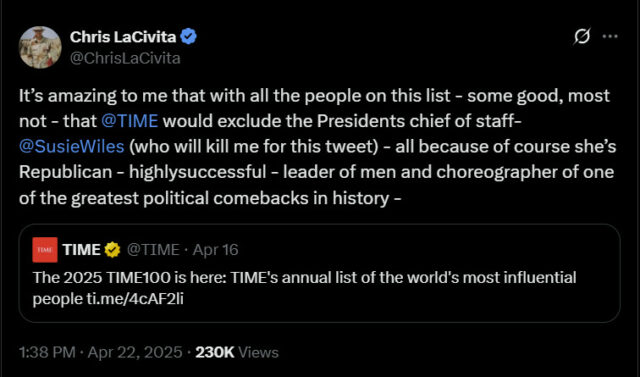Click the gold verified badge next to TIME
The height and width of the screenshot is (377, 640).
(112, 250)
